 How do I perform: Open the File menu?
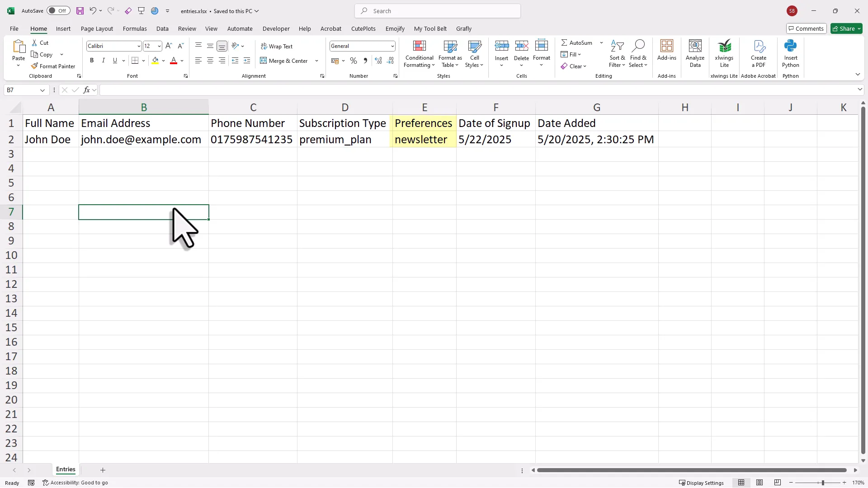click(14, 28)
